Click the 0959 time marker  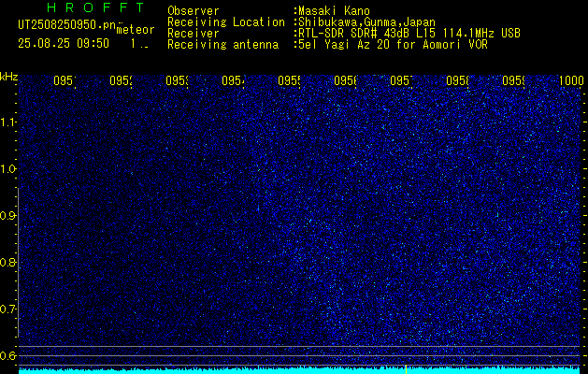coord(513,80)
